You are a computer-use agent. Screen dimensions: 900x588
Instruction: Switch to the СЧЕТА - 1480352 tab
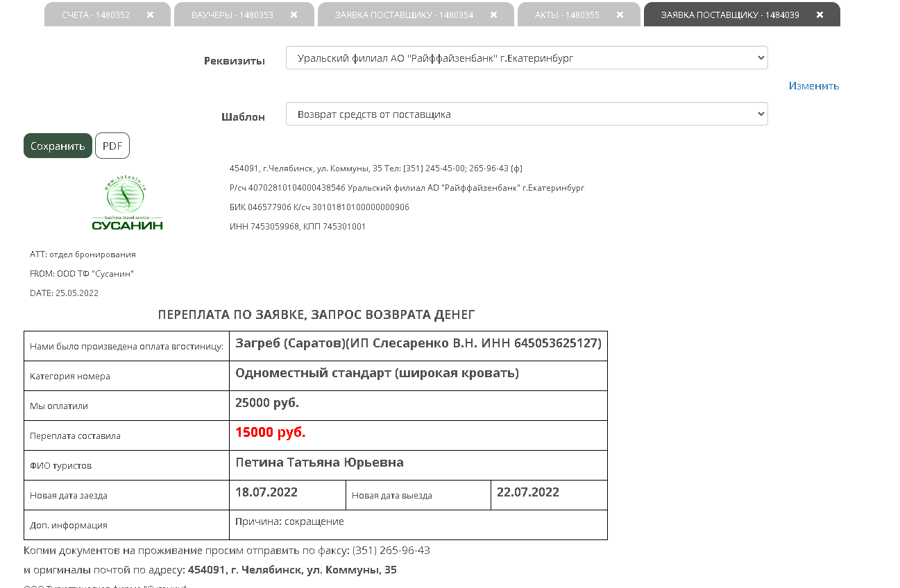(x=96, y=15)
